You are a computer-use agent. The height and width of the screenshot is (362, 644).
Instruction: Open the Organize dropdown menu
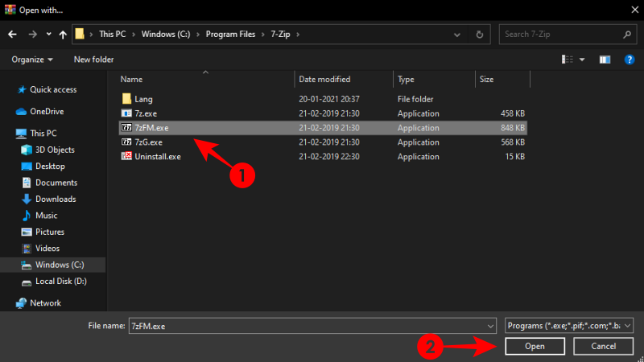coord(32,60)
